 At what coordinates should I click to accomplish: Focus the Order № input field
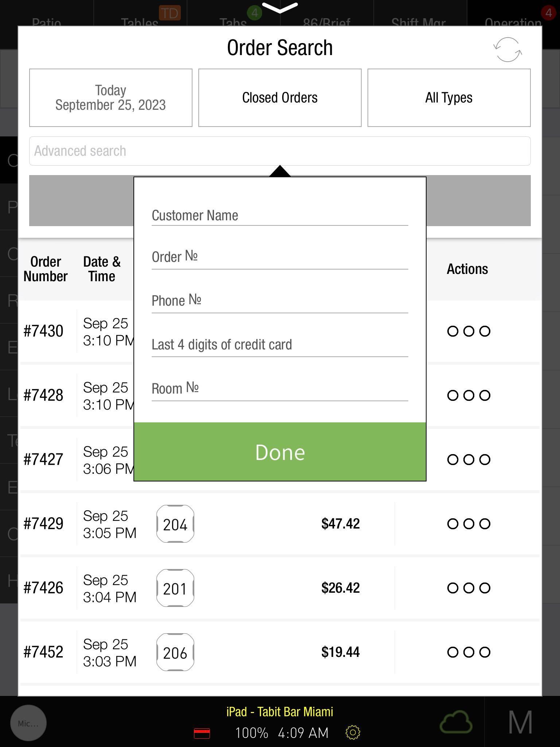coord(280,258)
